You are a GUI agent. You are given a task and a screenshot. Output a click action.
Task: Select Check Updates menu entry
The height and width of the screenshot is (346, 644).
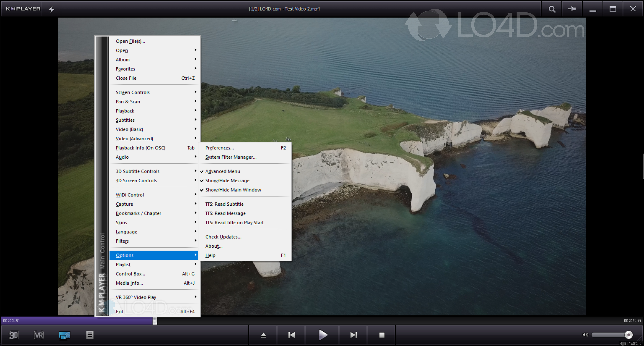(223, 237)
